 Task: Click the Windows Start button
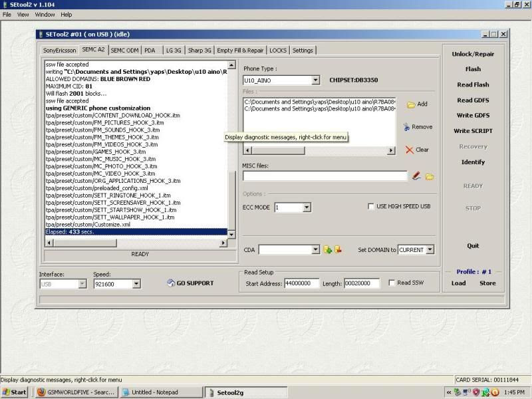[x=14, y=392]
